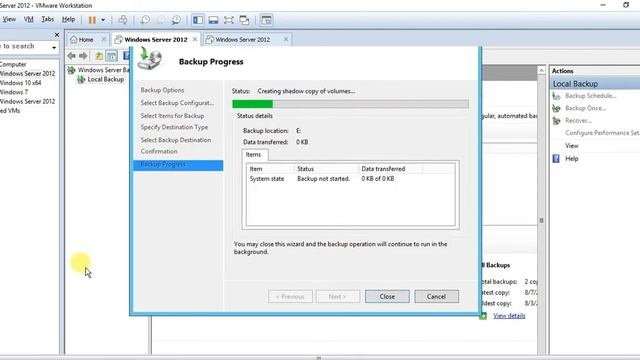
Task: Click the up one level folder icon
Action: pyautogui.click(x=99, y=56)
